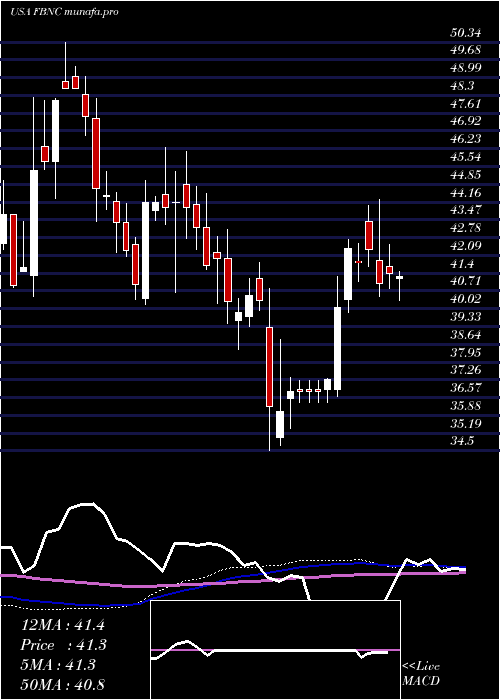Click the 35.88 price axis label
The width and height of the screenshot is (500, 700).
[464, 405]
